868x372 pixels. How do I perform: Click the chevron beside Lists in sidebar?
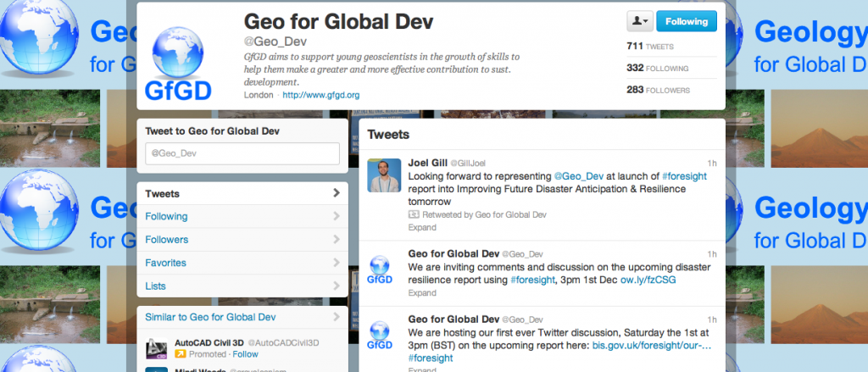(x=336, y=286)
